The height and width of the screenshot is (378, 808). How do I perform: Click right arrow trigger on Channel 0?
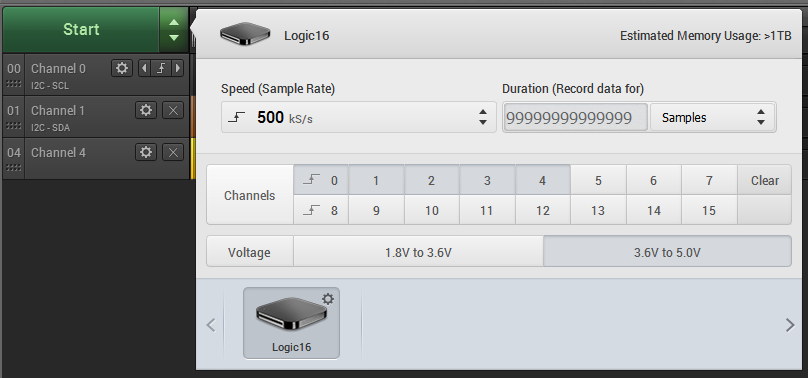tap(178, 68)
